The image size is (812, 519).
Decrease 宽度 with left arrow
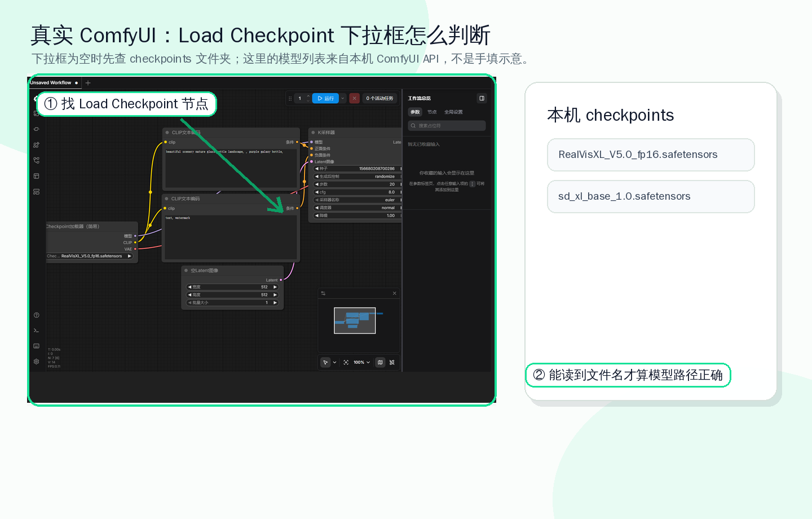[x=189, y=287]
